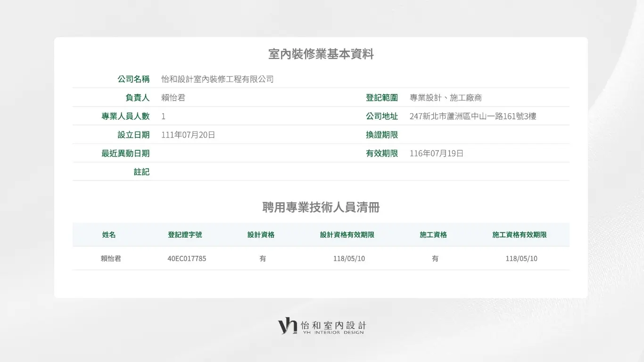Click the 設立日期 value 111年07月20日
644x362 pixels.
188,135
